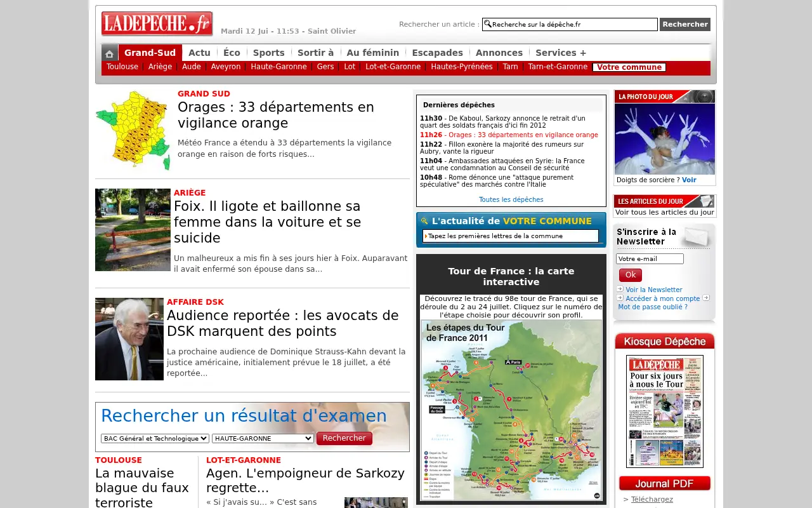Click the camera icon in Photo du Jour header
The width and height of the screenshot is (812, 508).
pyautogui.click(x=702, y=97)
